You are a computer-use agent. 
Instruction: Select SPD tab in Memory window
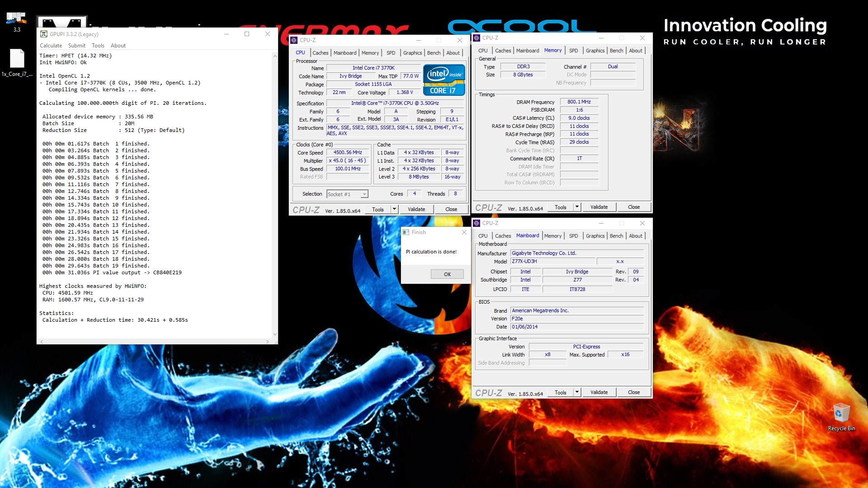(574, 51)
